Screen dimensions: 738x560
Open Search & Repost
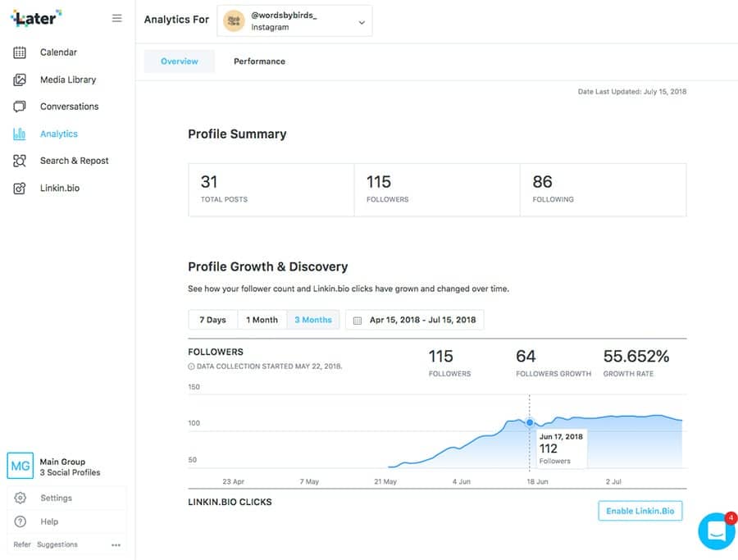[x=75, y=161]
